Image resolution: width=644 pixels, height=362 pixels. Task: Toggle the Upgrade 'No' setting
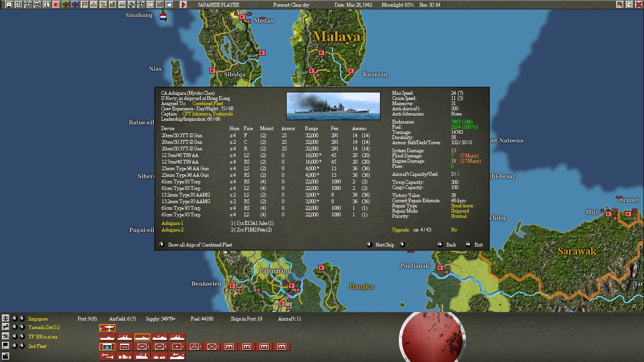tap(454, 230)
